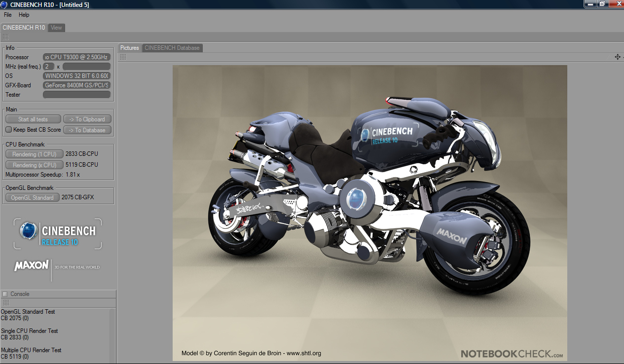624x364 pixels.
Task: Minimize the CINEBENCH R10 window
Action: click(x=589, y=3)
